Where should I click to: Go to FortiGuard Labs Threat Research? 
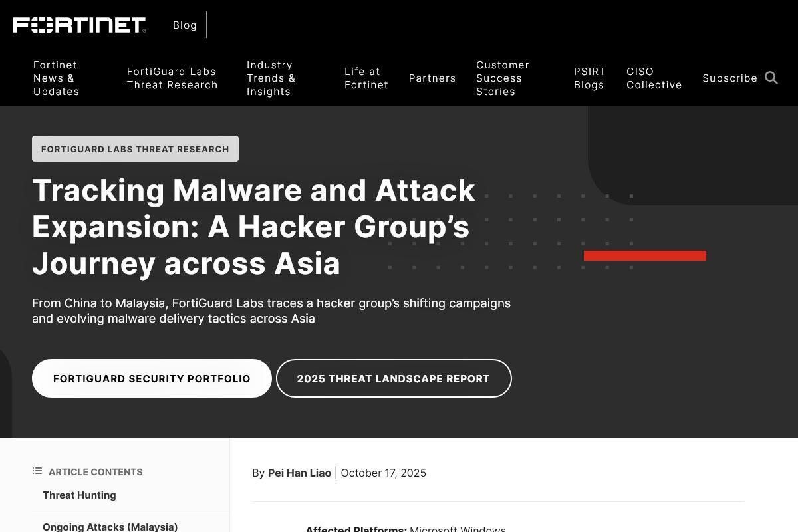click(172, 78)
